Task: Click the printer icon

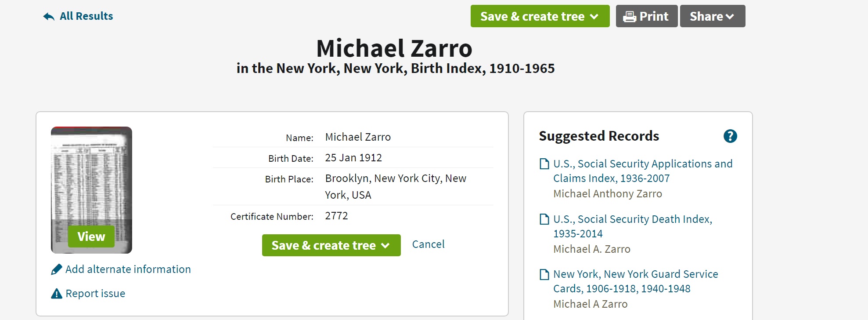Action: (630, 17)
